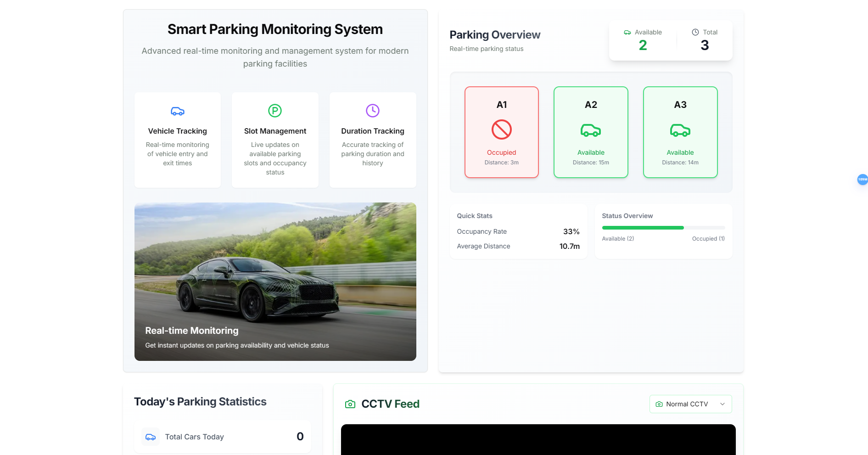Click the Slot Management card heading
Image resolution: width=868 pixels, height=455 pixels.
point(275,131)
